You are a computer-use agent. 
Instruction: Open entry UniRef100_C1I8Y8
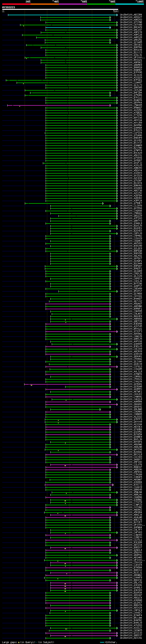click(x=131, y=206)
